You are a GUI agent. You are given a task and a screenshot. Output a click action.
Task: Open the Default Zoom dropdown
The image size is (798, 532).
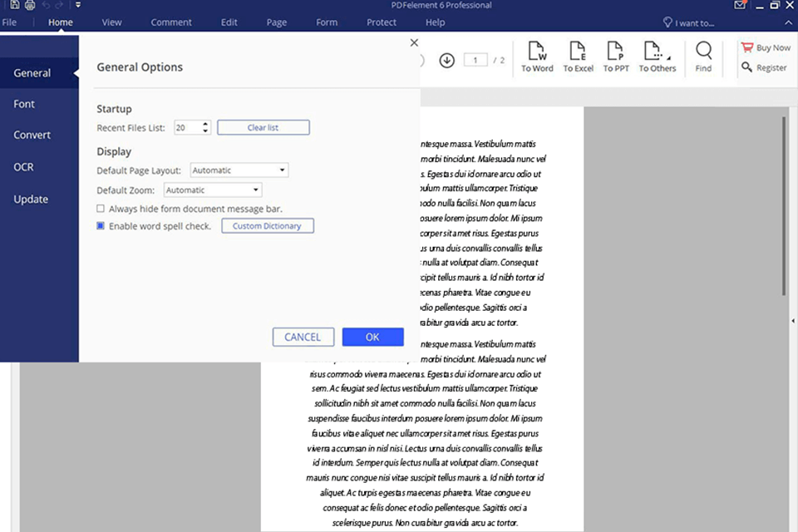click(x=213, y=190)
